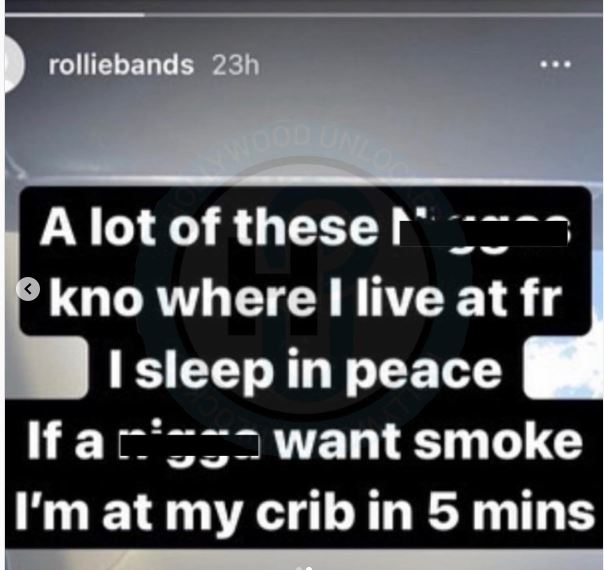Select the carousel page dots at the bottom
Image resolution: width=604 pixels, height=570 pixels.
304,568
